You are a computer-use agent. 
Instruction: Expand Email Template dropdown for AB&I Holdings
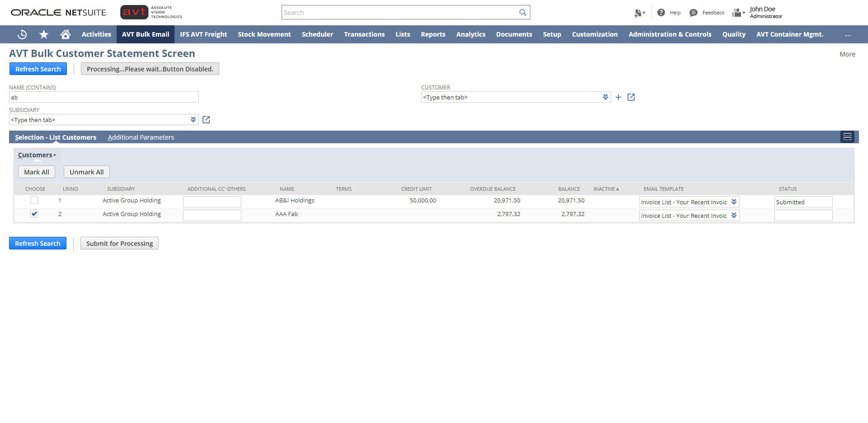click(x=733, y=202)
